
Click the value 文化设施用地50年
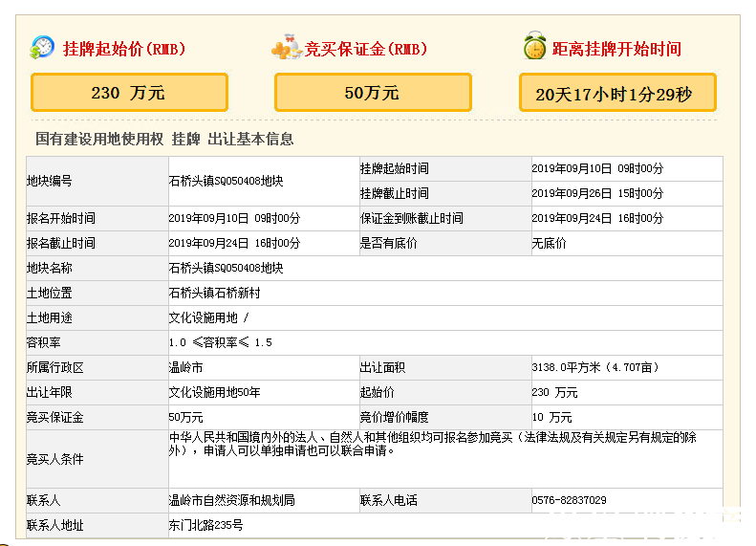click(214, 392)
